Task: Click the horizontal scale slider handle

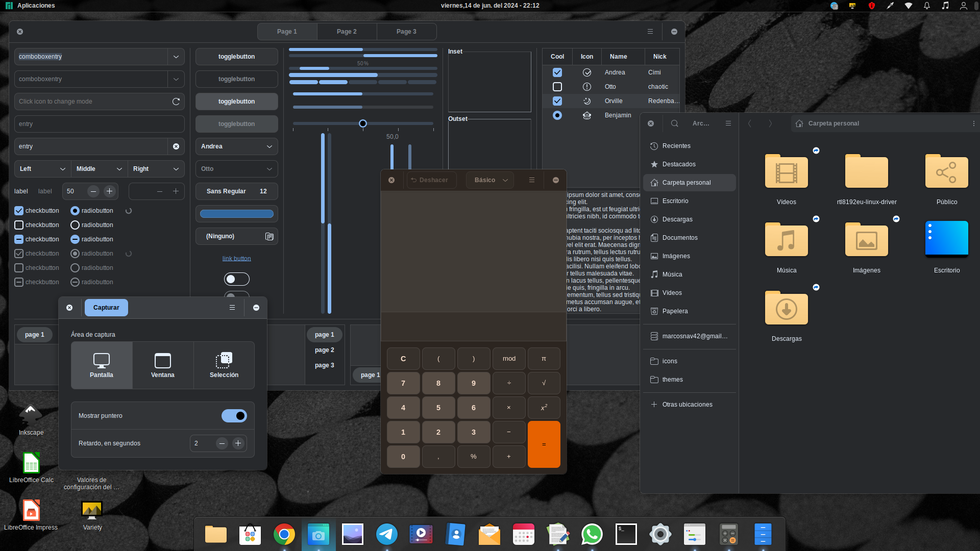Action: coord(363,123)
